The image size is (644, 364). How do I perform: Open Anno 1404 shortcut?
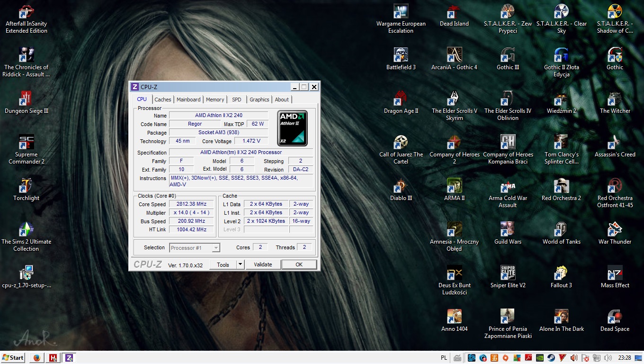454,321
